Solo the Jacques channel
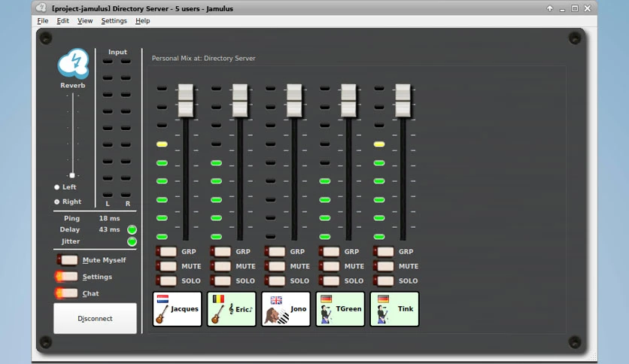629x364 pixels. 166,281
